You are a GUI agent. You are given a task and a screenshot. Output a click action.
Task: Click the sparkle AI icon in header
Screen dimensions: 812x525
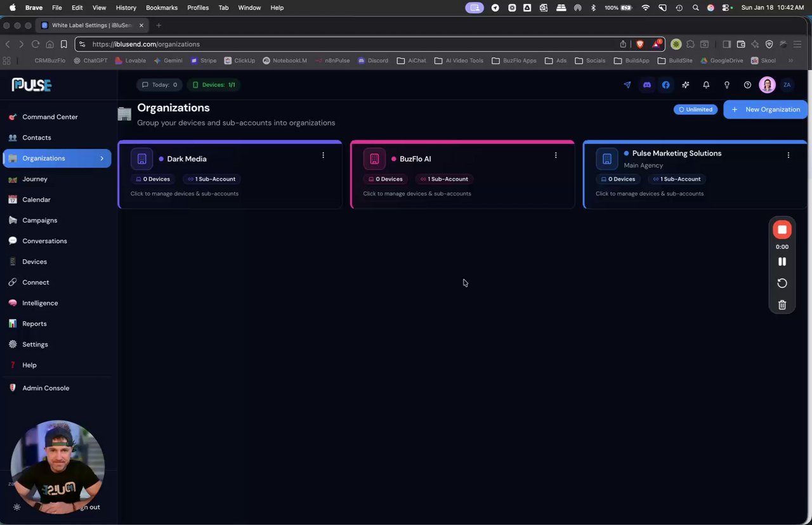click(685, 85)
